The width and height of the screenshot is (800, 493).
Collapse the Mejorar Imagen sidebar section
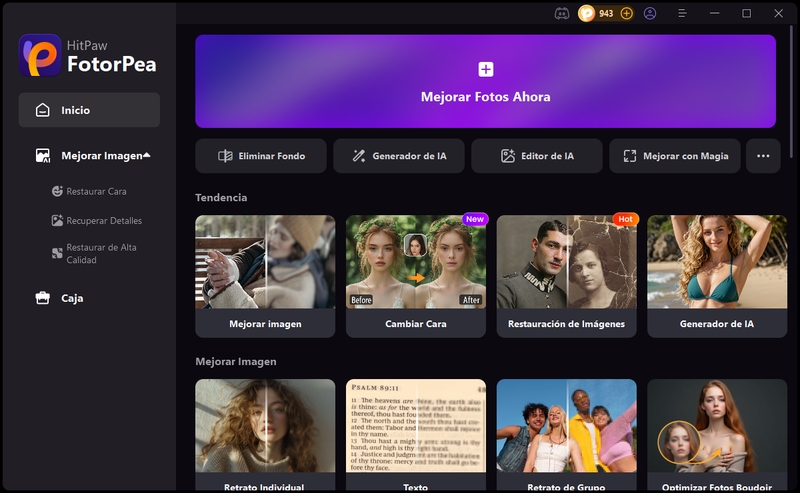tap(147, 156)
